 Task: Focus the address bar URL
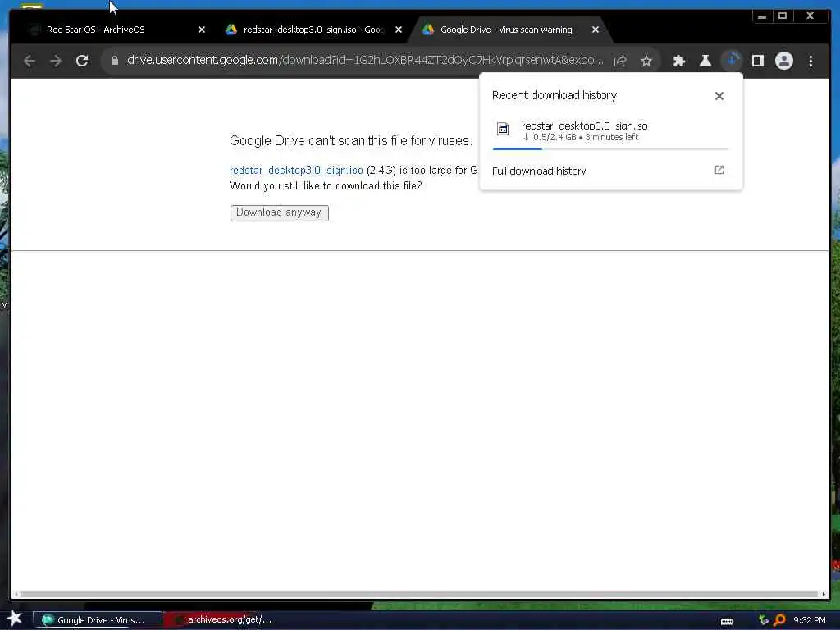[364, 61]
